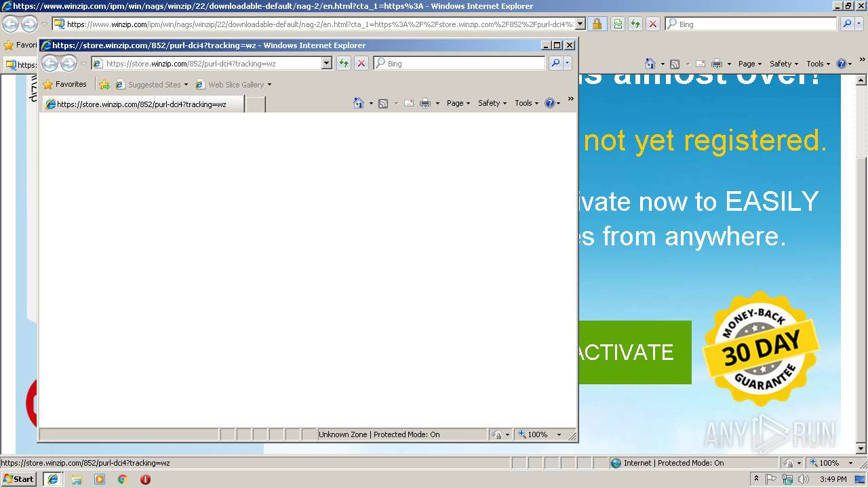
Task: Click vertical scrollbar of background page
Action: click(x=861, y=264)
